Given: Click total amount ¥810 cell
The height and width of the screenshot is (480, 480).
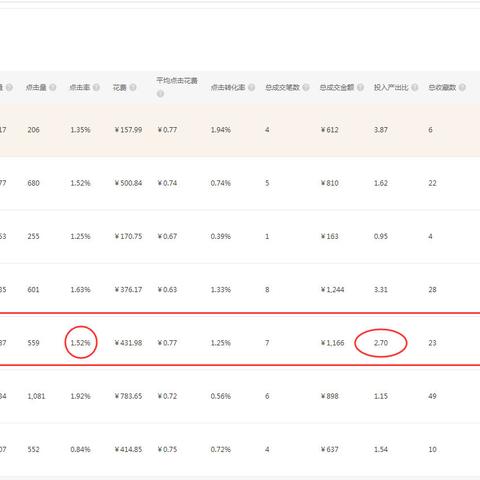Looking at the screenshot, I should [x=329, y=183].
